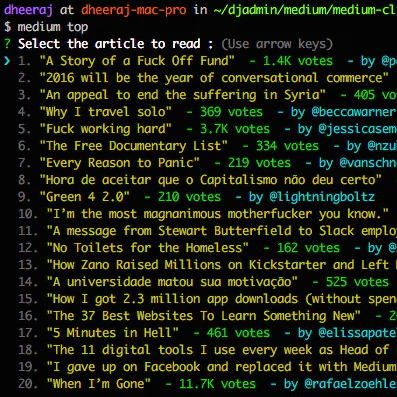Click author handle starting "@jessicasem"
Screen dimensions: 397x397
358,129
